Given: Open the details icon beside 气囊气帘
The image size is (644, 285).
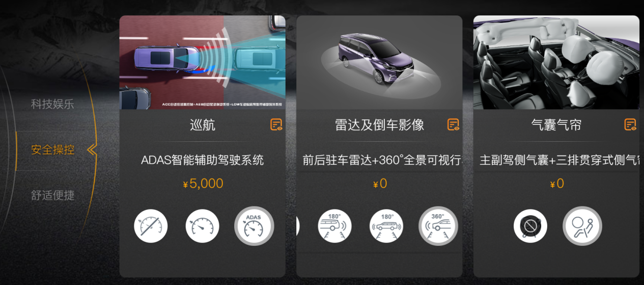Looking at the screenshot, I should 630,124.
